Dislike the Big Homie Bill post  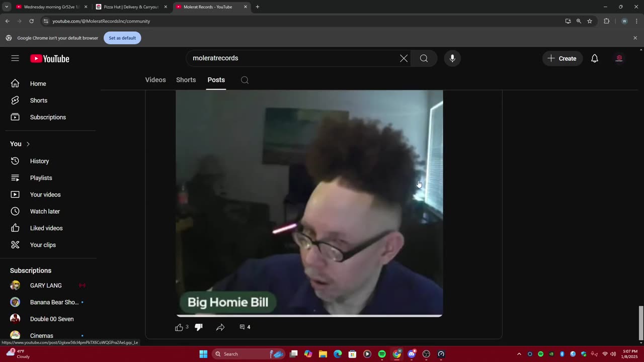click(x=199, y=327)
